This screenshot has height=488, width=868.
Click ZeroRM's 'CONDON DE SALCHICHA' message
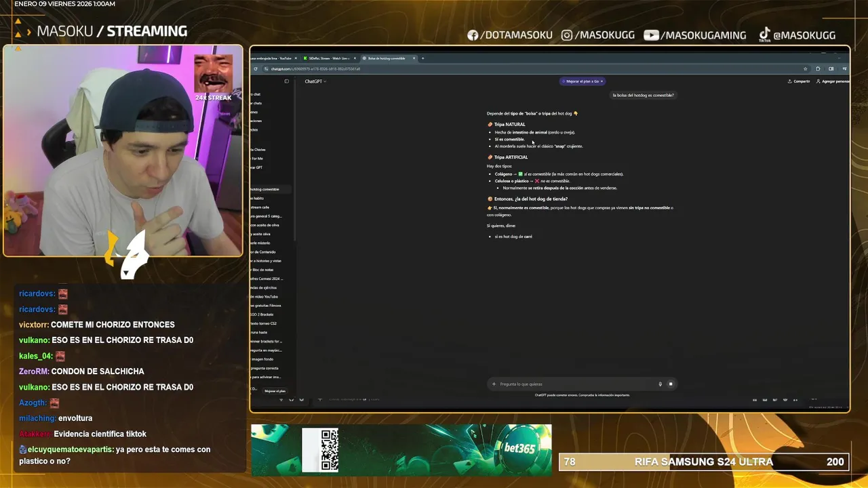(x=81, y=371)
